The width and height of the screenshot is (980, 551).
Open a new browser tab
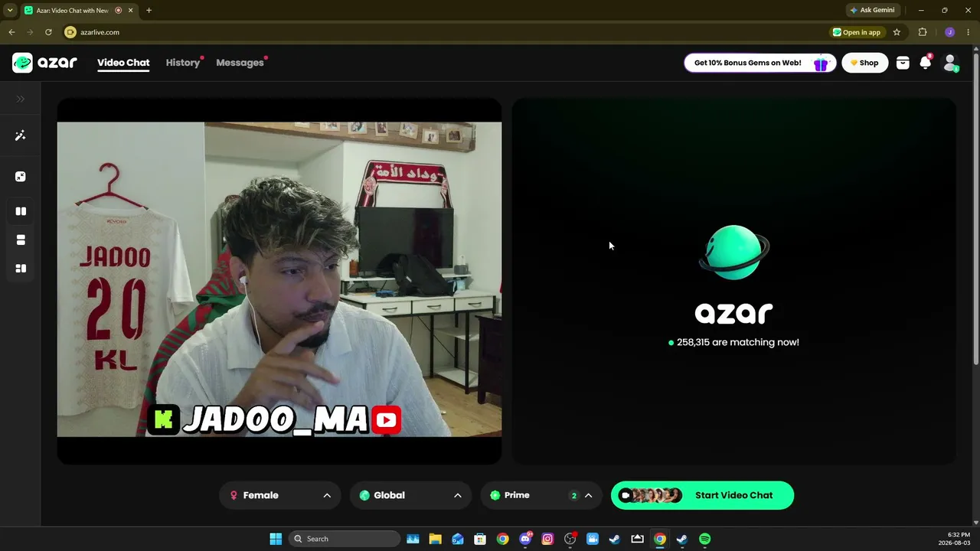click(x=149, y=10)
